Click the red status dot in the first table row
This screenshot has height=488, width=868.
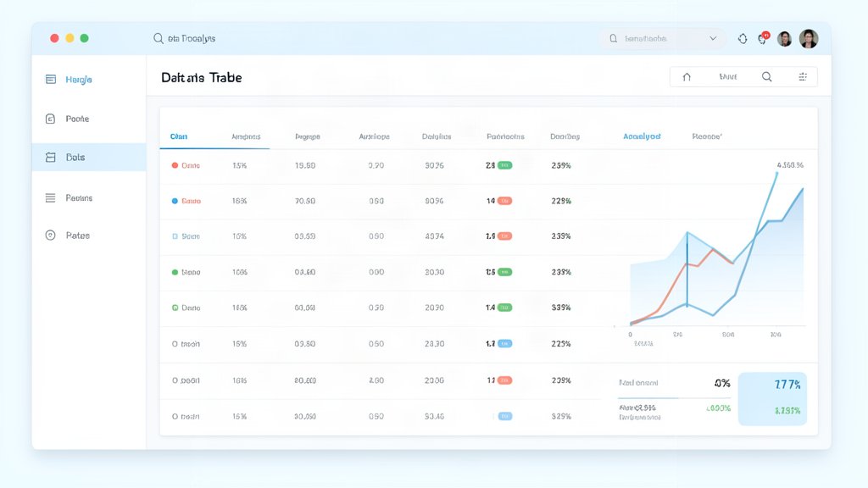tap(175, 165)
